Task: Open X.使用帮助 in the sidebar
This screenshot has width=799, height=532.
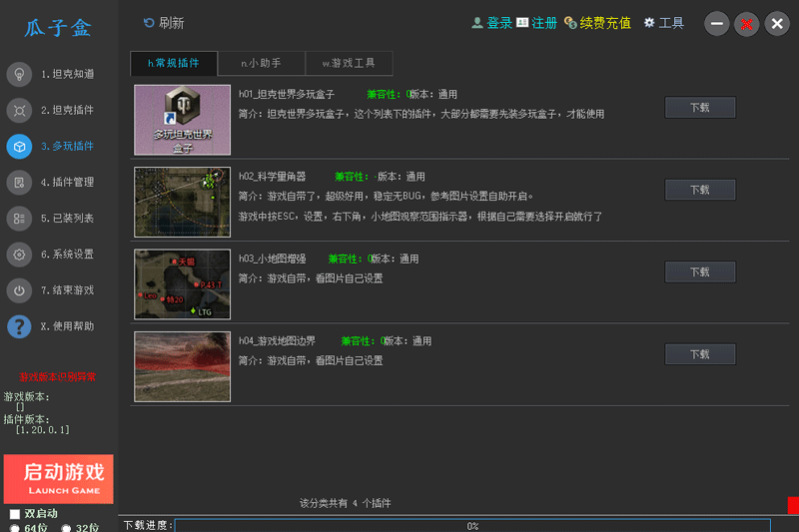Action: pos(67,326)
